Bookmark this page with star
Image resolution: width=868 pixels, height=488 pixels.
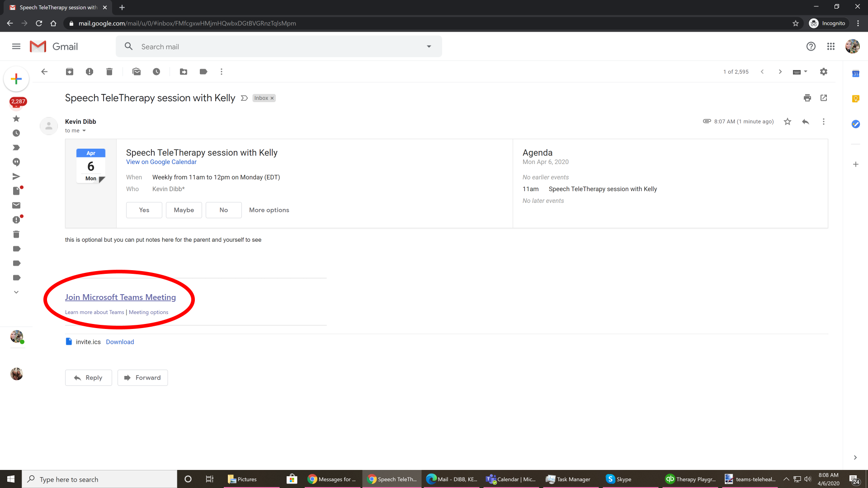796,23
